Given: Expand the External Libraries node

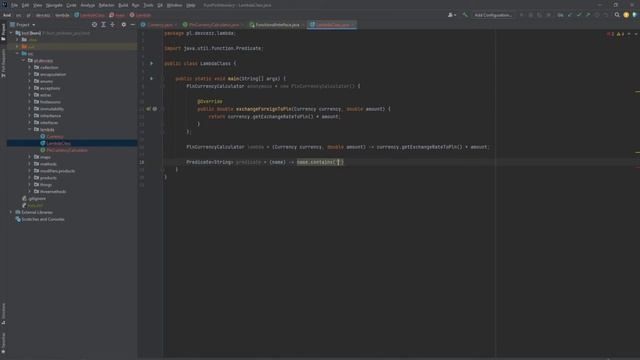Looking at the screenshot, I should coord(11,212).
